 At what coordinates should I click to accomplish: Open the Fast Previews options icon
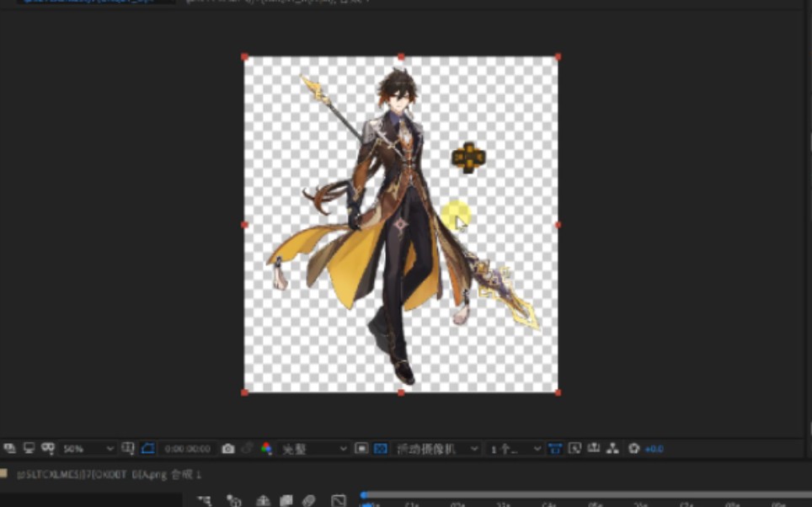574,449
